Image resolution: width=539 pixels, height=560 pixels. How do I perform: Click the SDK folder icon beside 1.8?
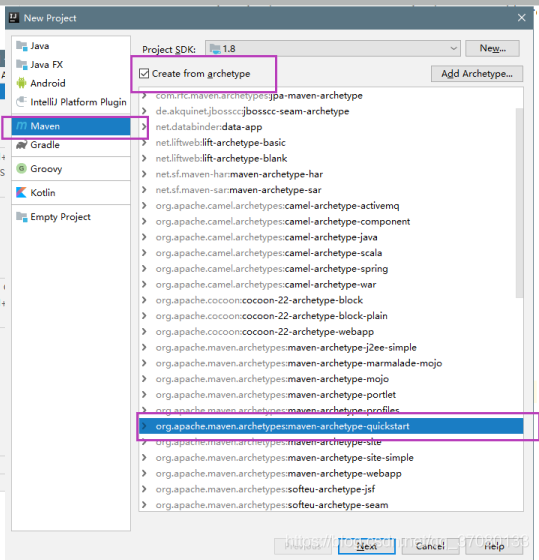click(215, 49)
